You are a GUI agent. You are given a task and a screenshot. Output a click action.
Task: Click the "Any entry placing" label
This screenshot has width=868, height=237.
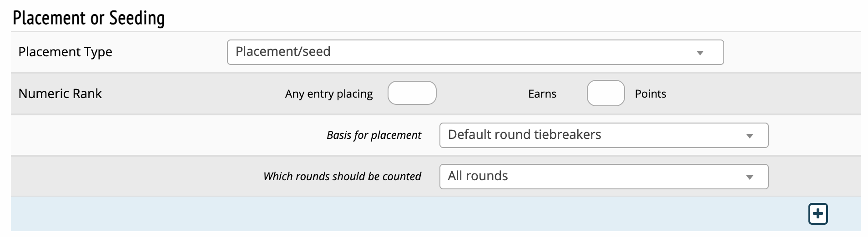point(329,94)
